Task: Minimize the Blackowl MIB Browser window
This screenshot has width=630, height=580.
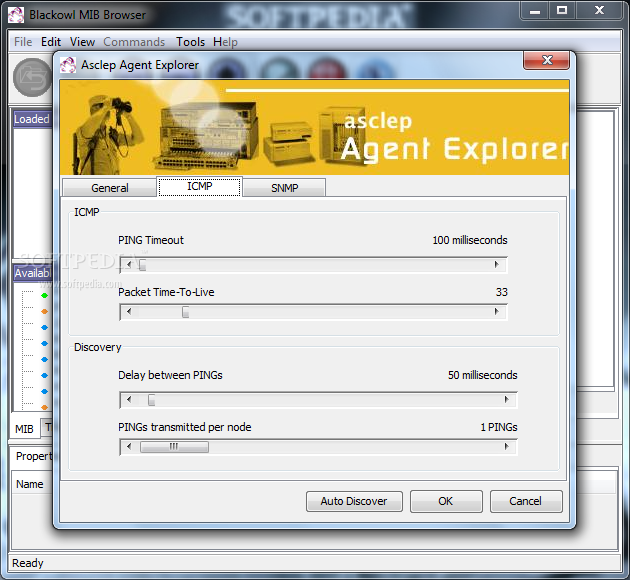Action: tap(535, 10)
